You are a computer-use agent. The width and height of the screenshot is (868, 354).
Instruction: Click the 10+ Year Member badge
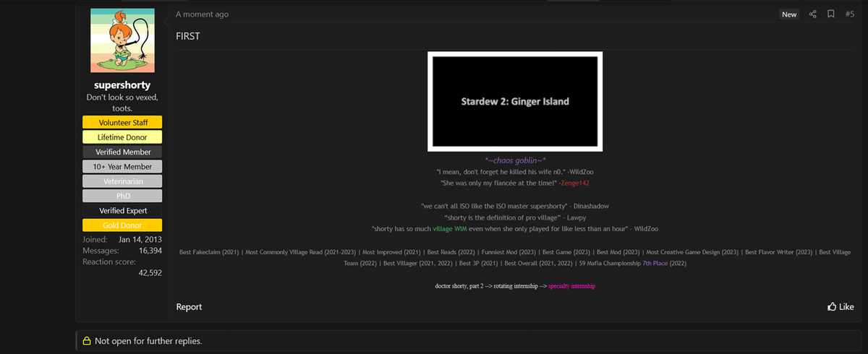click(x=122, y=167)
